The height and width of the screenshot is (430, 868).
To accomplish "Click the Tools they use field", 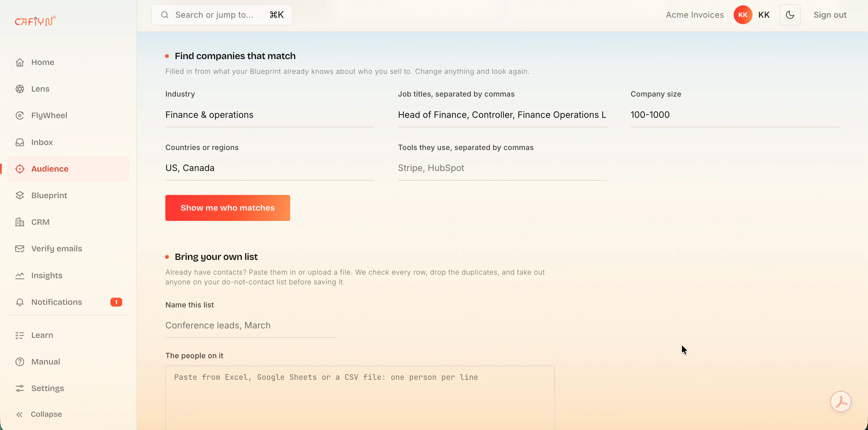I will click(x=502, y=168).
